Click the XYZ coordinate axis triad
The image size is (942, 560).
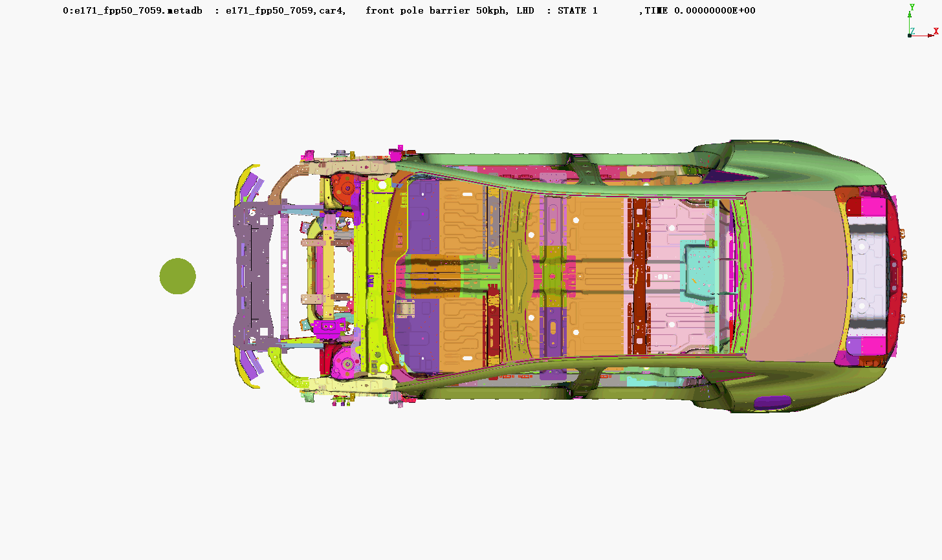tap(923, 21)
